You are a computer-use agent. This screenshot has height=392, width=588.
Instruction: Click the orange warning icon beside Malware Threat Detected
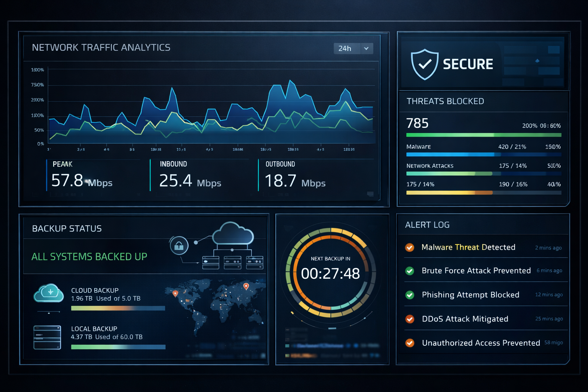tap(410, 248)
